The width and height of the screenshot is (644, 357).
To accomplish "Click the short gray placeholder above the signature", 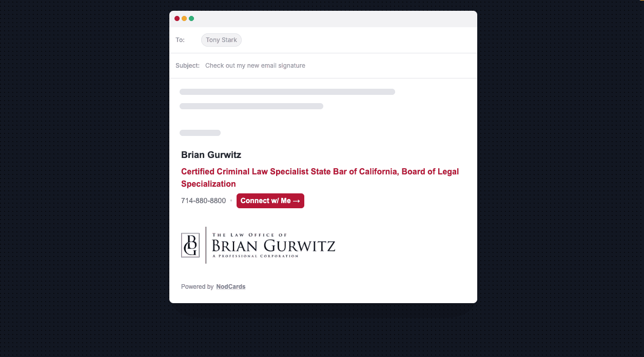I will [x=200, y=133].
